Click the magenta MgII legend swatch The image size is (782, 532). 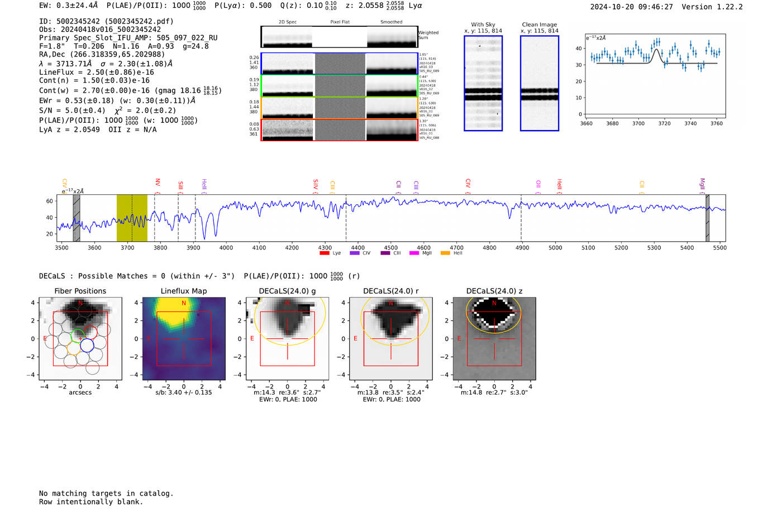point(414,253)
